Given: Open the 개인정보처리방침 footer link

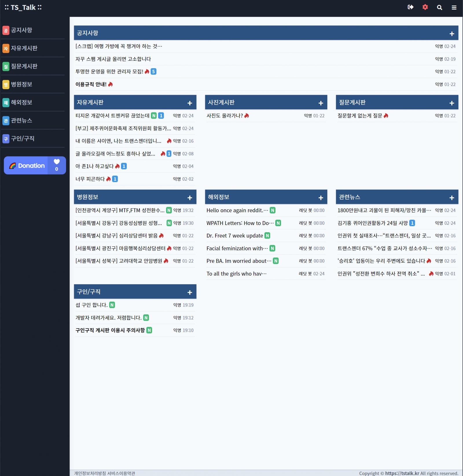Looking at the screenshot, I should click(x=90, y=473).
